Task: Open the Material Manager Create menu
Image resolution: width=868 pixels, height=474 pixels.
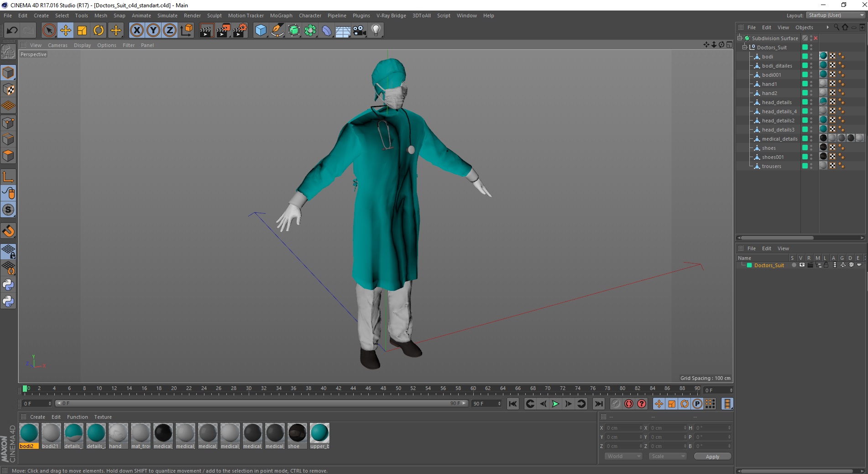Action: (37, 417)
